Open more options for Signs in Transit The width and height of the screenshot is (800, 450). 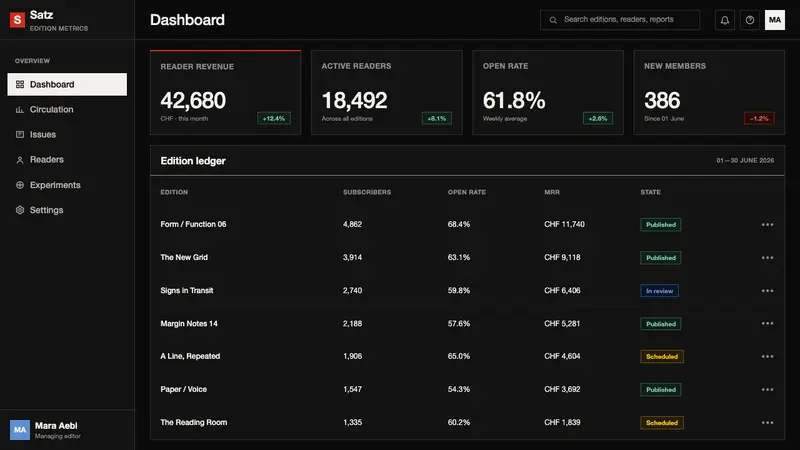[x=767, y=290]
